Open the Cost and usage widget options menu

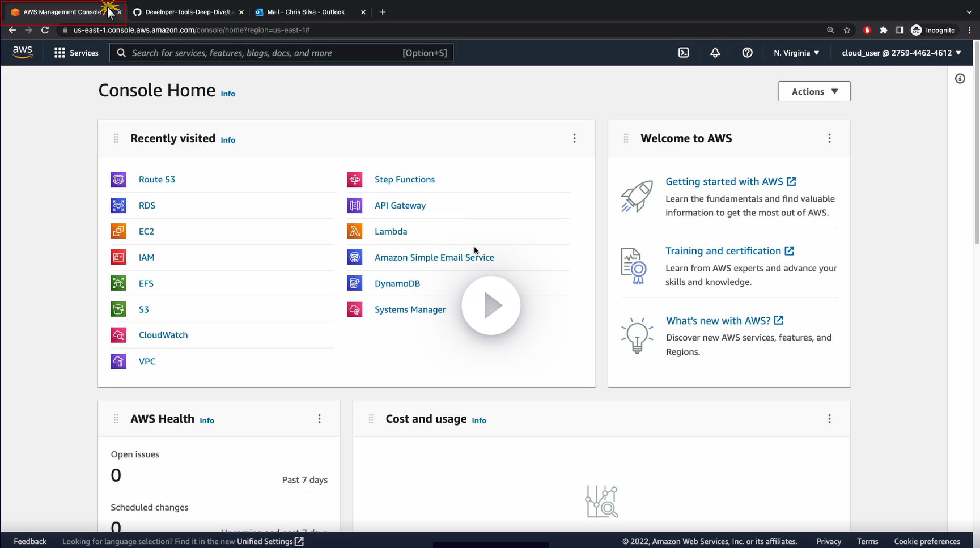tap(829, 419)
